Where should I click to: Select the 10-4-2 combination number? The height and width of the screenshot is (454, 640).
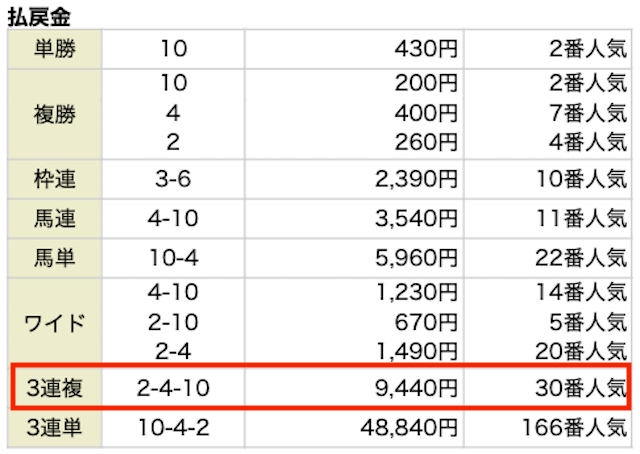point(173,428)
